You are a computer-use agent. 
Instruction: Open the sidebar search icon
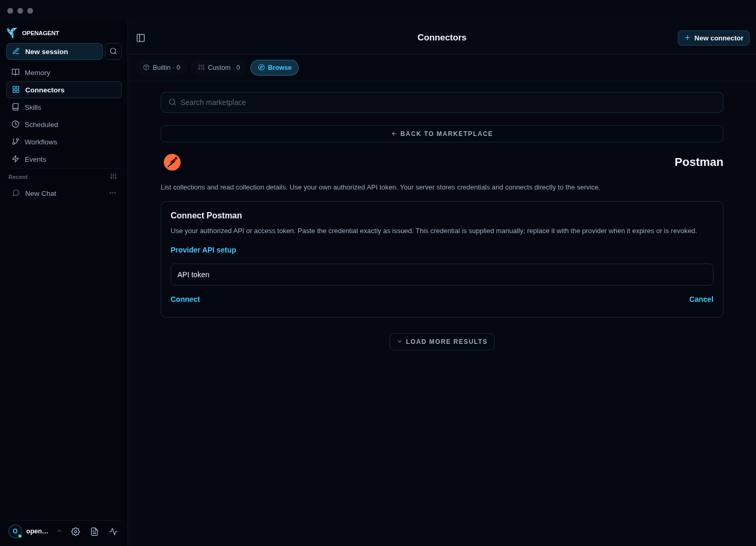113,51
